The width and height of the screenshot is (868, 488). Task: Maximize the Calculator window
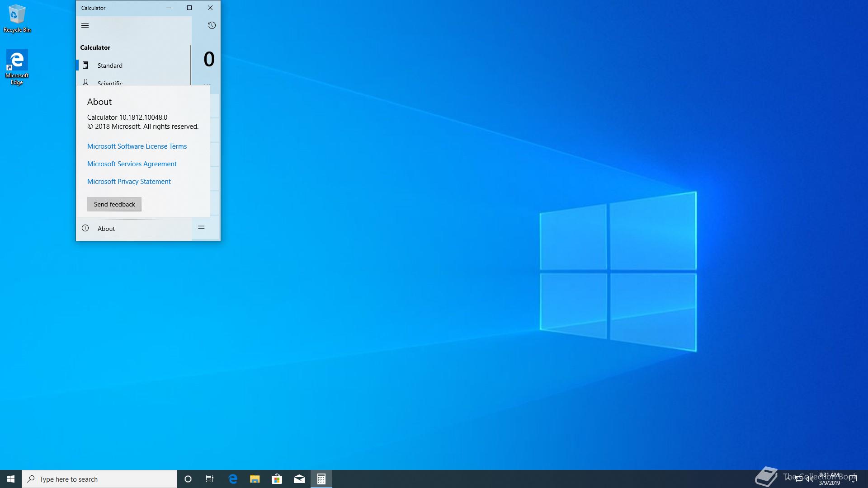189,8
